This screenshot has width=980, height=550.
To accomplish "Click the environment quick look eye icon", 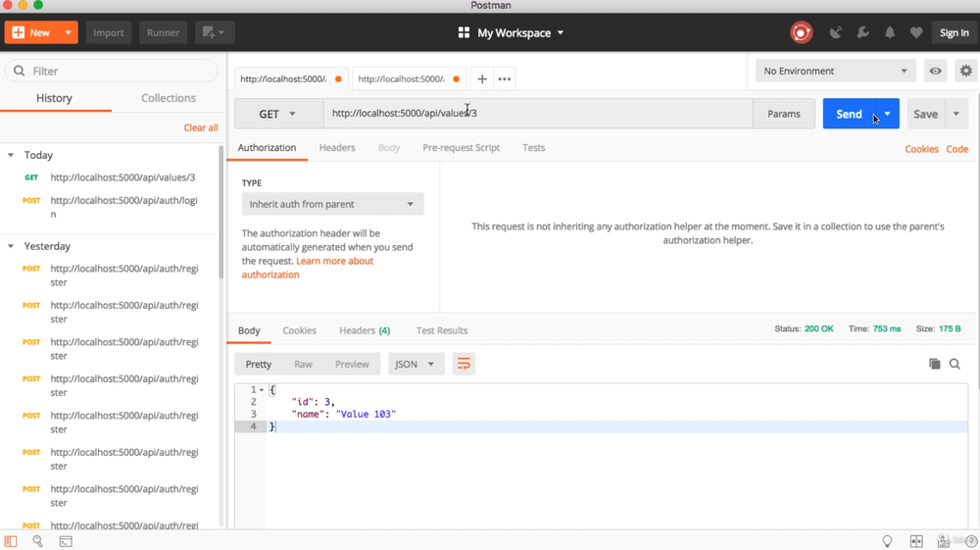I will [936, 71].
